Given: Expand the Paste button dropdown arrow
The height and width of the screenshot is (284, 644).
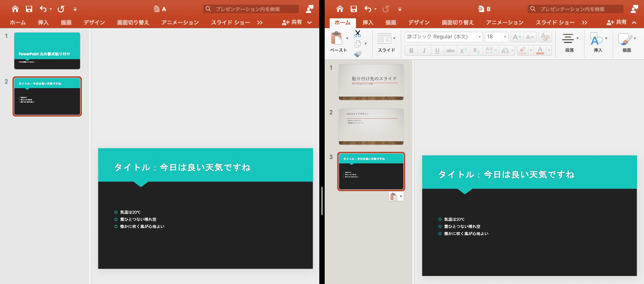Looking at the screenshot, I should (347, 38).
